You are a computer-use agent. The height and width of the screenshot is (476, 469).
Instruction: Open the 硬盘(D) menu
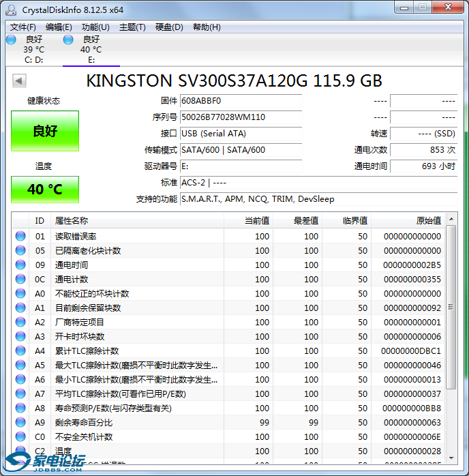coord(169,27)
